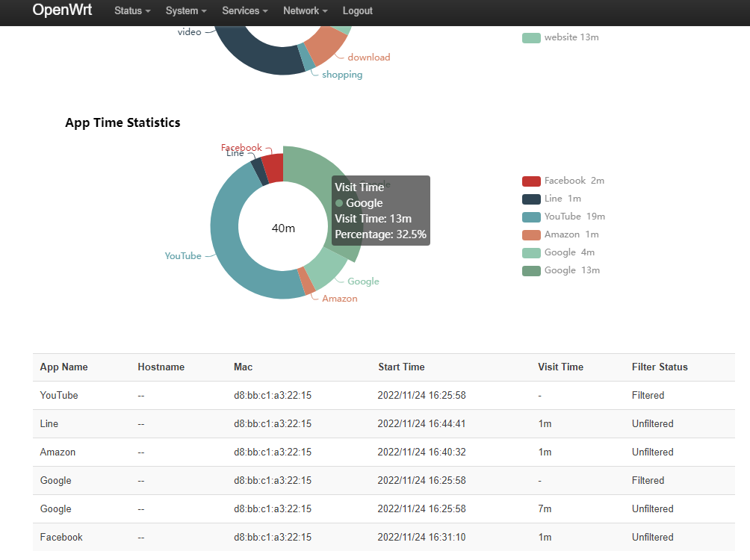Select the YouTube app name in the table
Screen dimensions: 750x560
59,396
